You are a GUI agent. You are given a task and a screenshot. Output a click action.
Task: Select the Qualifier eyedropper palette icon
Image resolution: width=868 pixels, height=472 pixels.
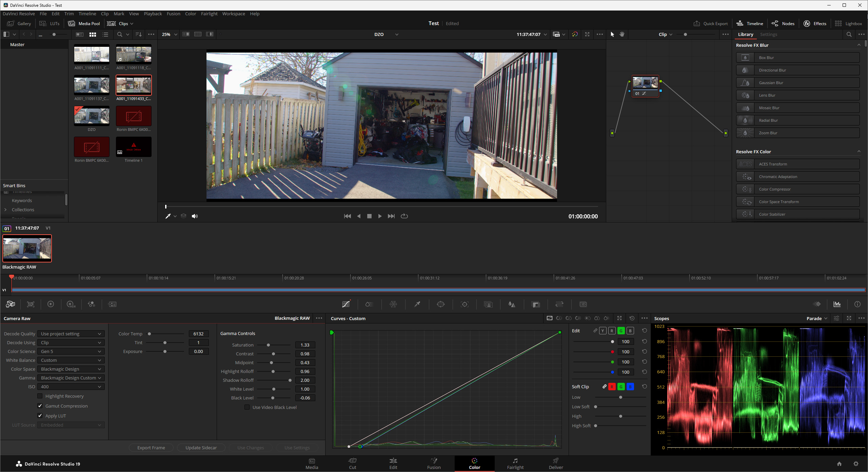point(417,304)
